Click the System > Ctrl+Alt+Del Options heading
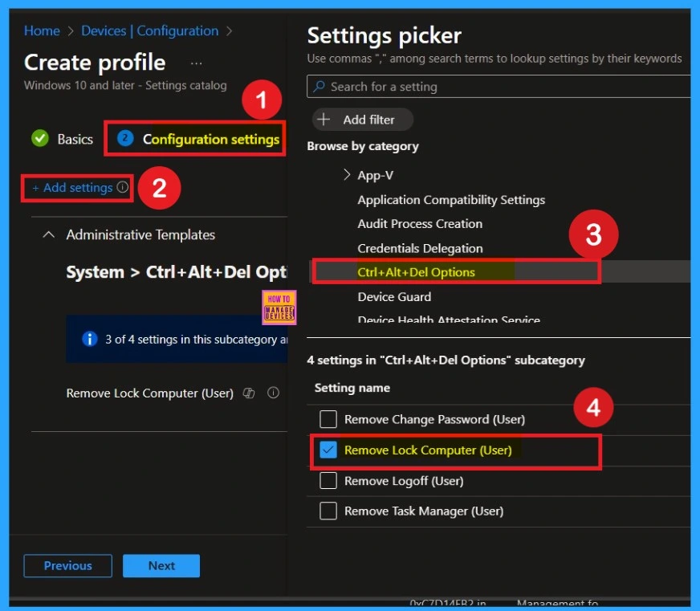700x611 pixels. click(x=177, y=272)
